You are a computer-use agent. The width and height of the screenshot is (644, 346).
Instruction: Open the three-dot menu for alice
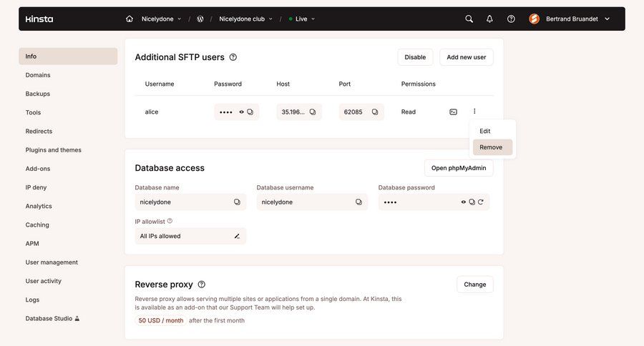pos(474,112)
